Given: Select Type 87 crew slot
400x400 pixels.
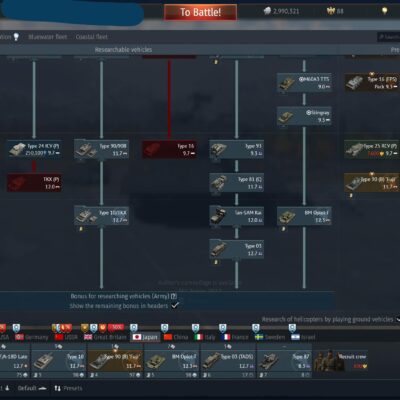Looking at the screenshot, I should click(x=285, y=362).
